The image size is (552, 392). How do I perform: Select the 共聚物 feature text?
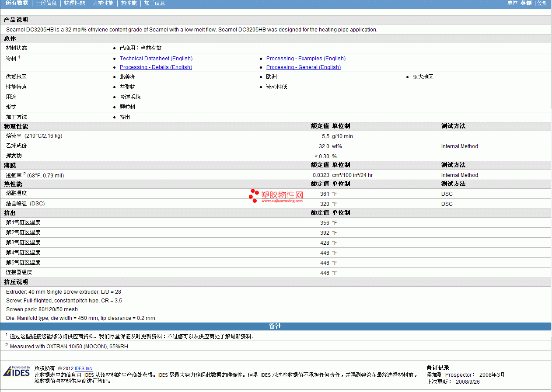click(x=128, y=87)
